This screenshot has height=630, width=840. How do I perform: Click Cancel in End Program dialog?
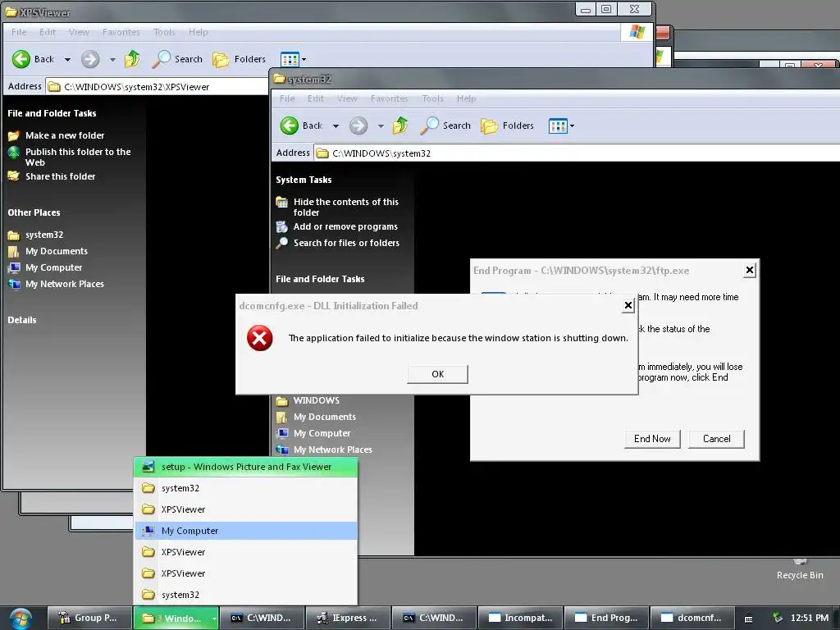716,439
